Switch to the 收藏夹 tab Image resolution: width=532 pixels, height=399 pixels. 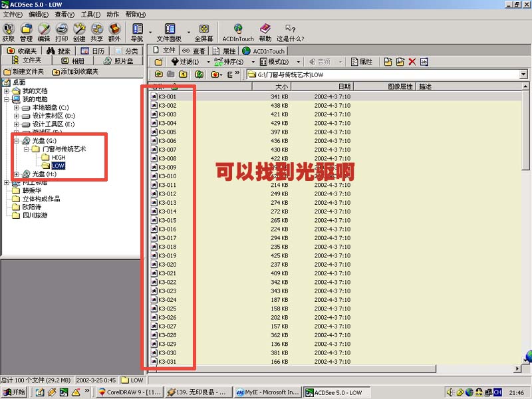pyautogui.click(x=22, y=51)
